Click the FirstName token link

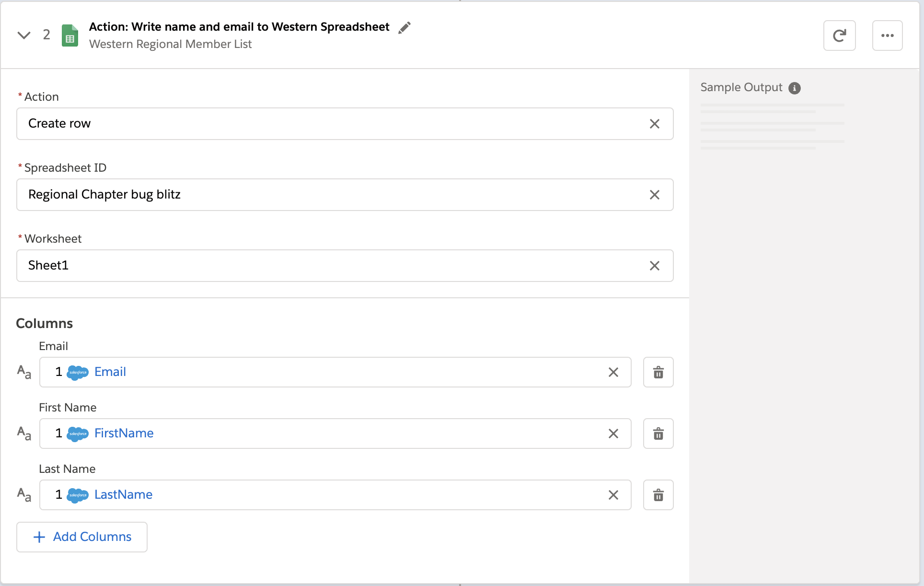(x=124, y=433)
